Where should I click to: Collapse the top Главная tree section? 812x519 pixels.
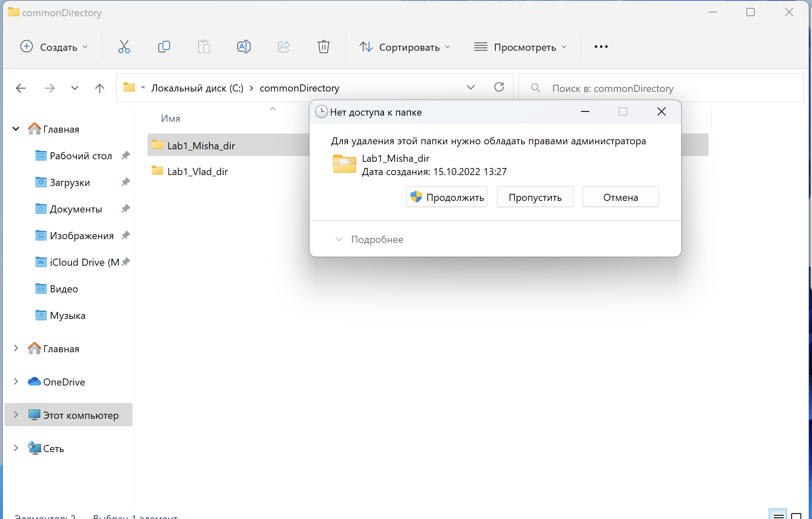16,129
